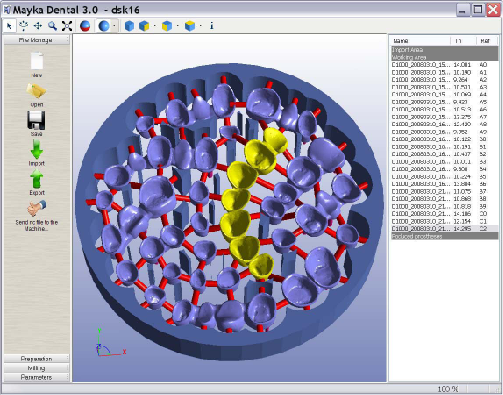Switch to the Milling panel tab

pos(36,368)
